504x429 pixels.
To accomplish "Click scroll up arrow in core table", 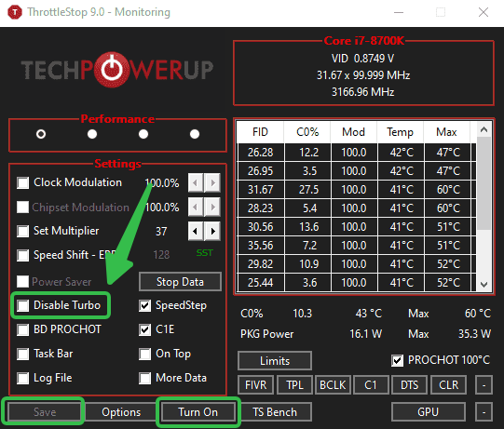I will coord(484,130).
